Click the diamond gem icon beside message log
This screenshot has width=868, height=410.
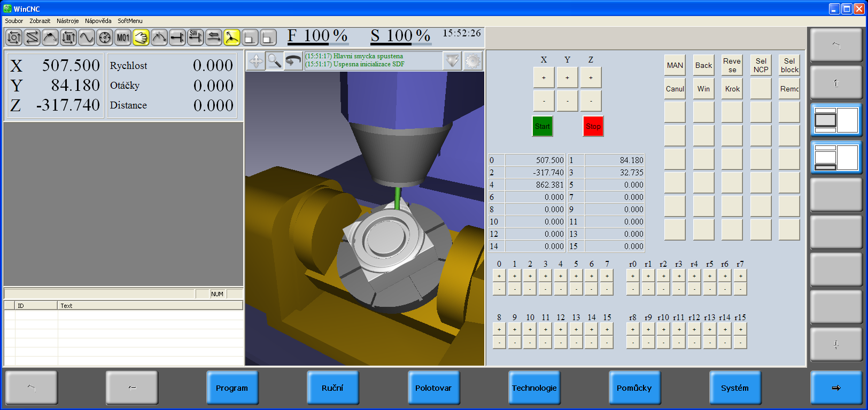click(452, 61)
